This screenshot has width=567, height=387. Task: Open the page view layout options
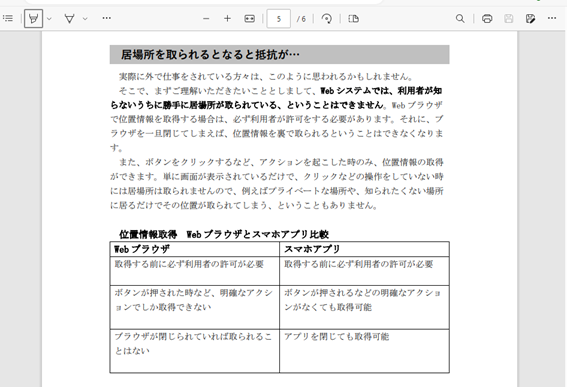353,18
